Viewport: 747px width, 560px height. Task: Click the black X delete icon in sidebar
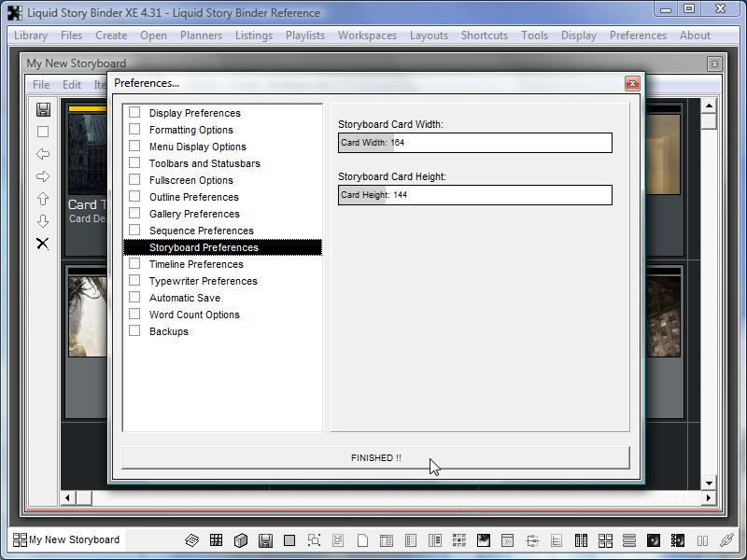pos(43,244)
